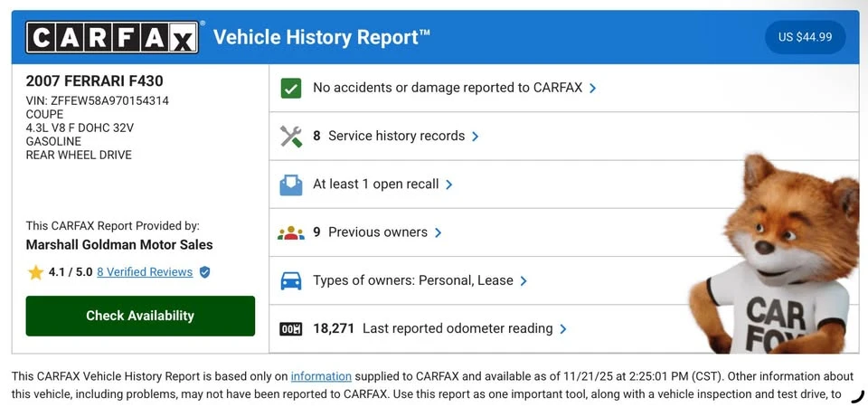
Task: Click the blue verified shield badge
Action: 205,272
